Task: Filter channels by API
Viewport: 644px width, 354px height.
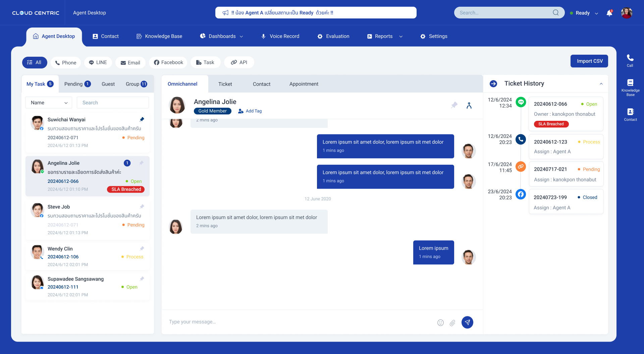Action: (239, 62)
